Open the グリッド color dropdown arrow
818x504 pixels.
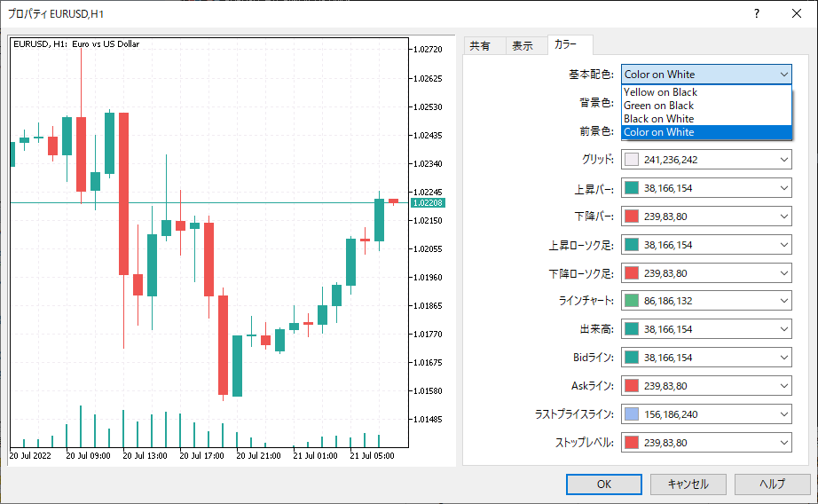(783, 160)
